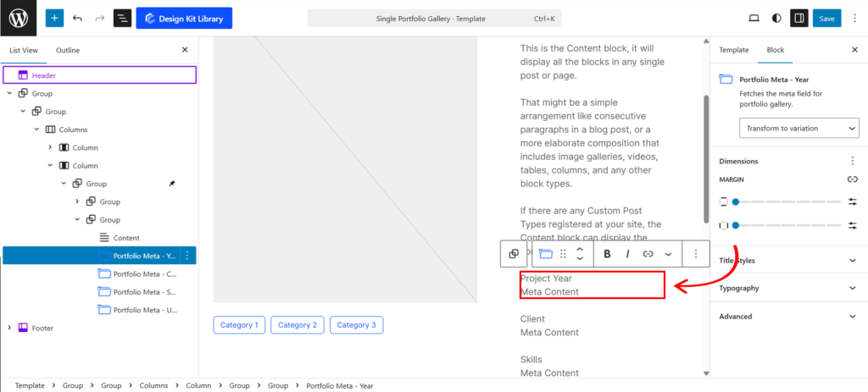
Task: Toggle link margin sides icon
Action: pos(852,179)
